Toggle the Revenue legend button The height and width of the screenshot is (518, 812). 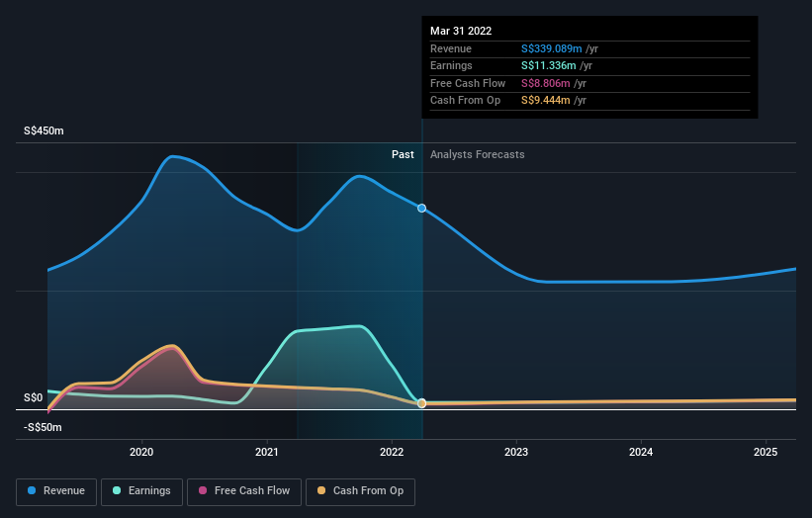[56, 491]
